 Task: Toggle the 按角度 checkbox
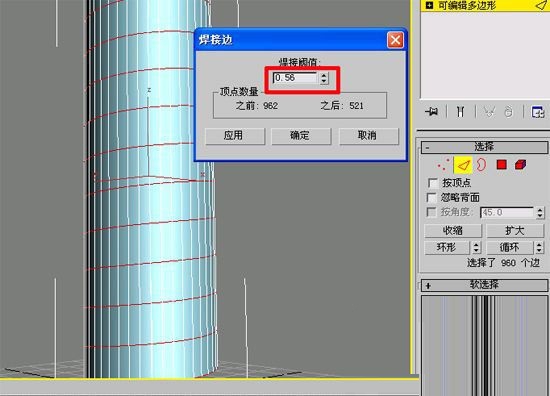coord(431,212)
